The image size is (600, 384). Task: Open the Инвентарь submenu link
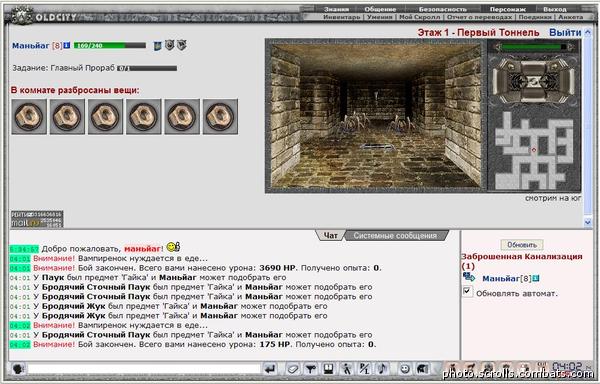coord(342,17)
